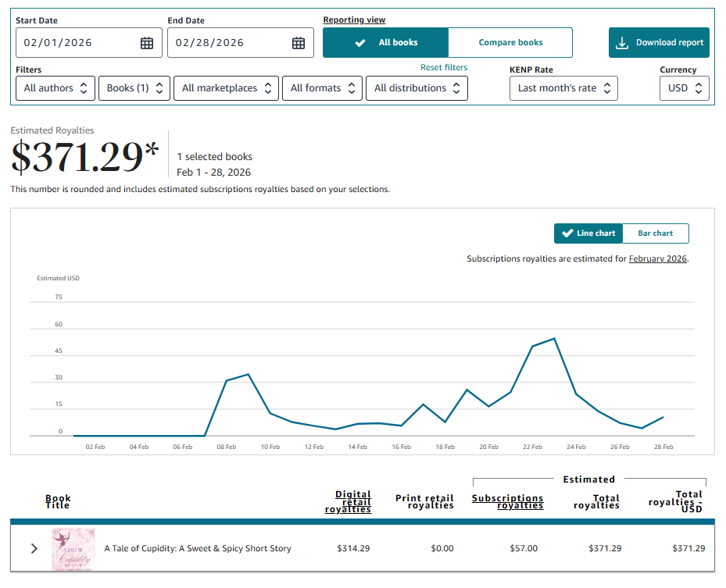726x588 pixels.
Task: Open the Books (1) filter dropdown
Action: click(134, 88)
